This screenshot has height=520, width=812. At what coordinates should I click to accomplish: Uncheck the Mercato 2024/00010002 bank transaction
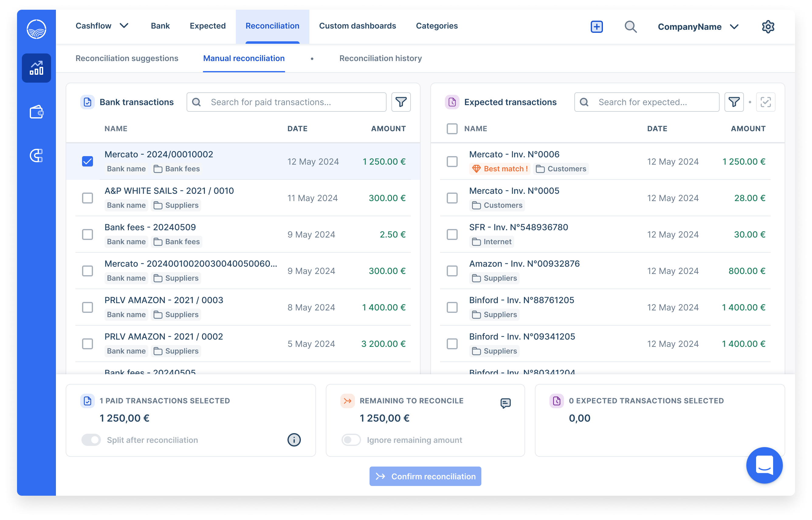pyautogui.click(x=88, y=161)
